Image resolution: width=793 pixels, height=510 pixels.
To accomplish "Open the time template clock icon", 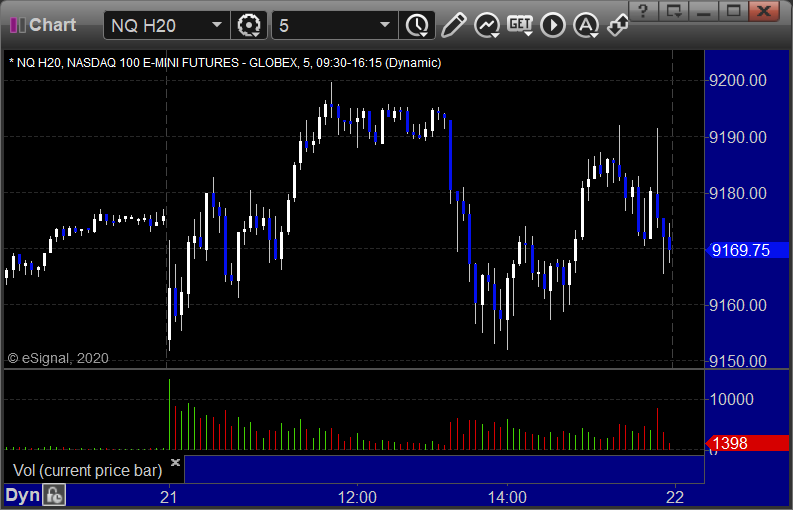I will click(417, 25).
